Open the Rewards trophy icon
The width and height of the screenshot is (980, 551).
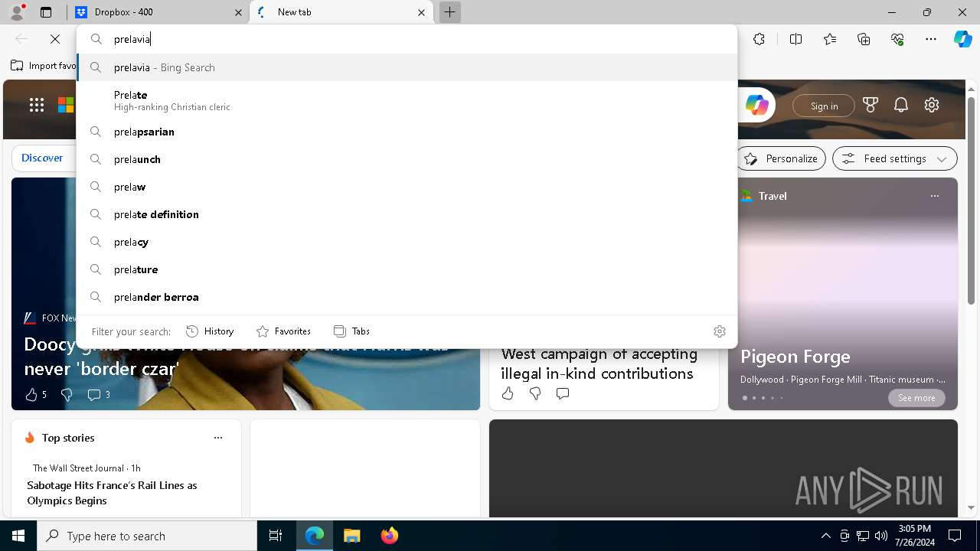(x=870, y=105)
